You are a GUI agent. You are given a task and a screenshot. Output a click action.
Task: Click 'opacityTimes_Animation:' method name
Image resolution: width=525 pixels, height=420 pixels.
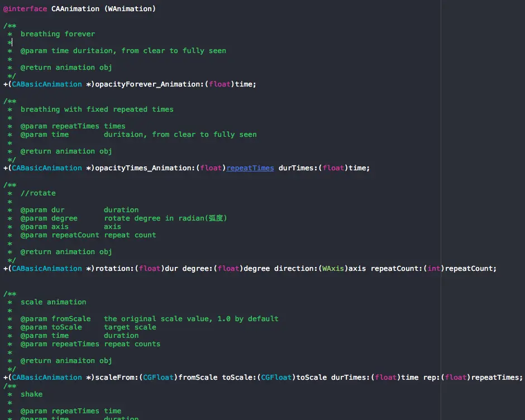[145, 168]
